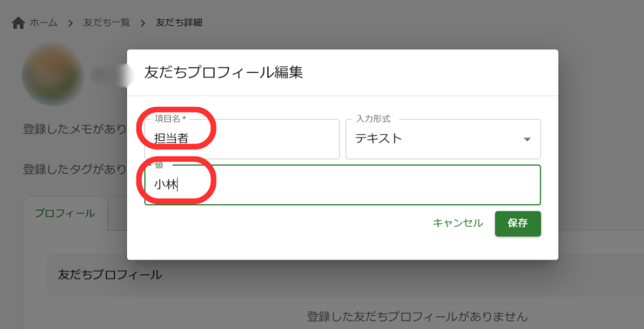The height and width of the screenshot is (329, 644).
Task: Focus the 値 field containing 小林
Action: tap(342, 185)
